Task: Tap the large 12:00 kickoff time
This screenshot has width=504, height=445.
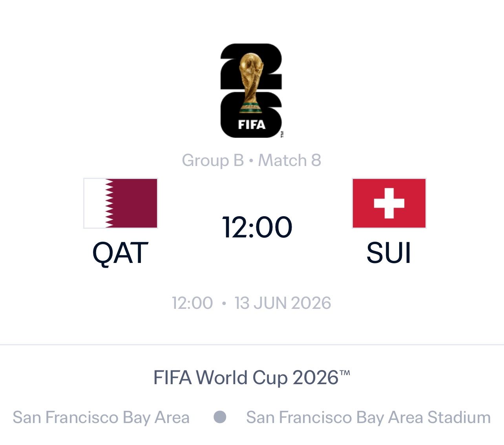Action: click(257, 227)
